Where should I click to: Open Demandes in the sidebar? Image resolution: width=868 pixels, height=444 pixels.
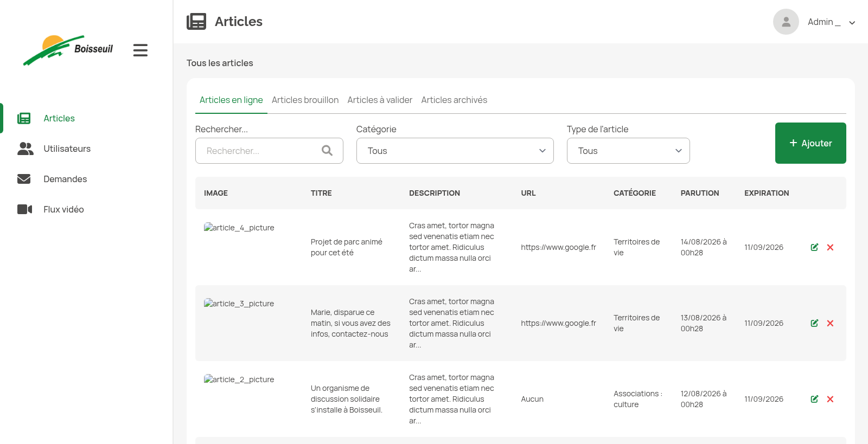[x=65, y=179]
